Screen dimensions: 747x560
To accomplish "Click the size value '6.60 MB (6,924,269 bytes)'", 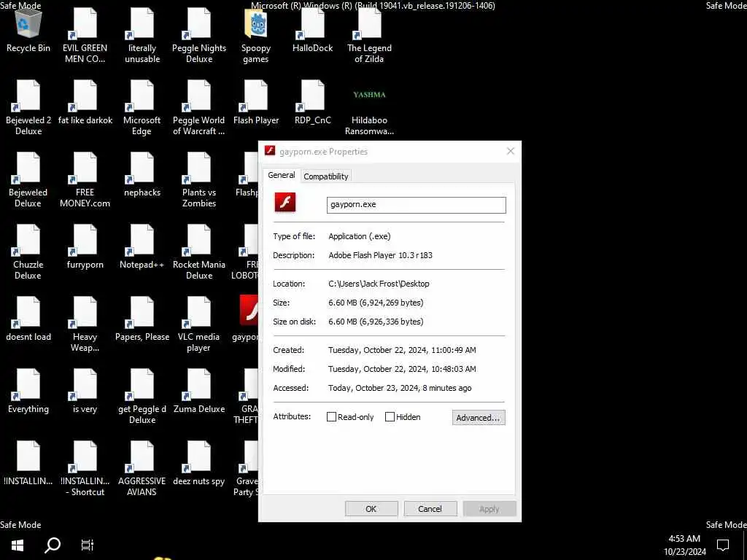I will point(376,303).
